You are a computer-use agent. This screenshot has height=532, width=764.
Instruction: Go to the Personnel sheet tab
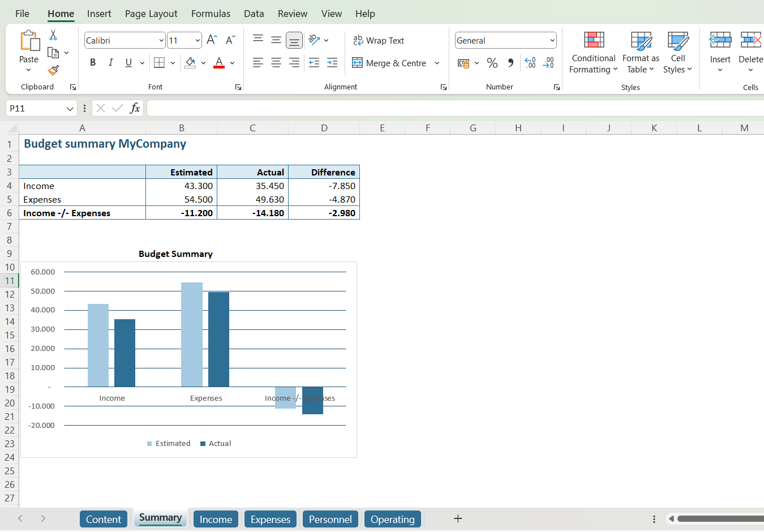[x=331, y=519]
